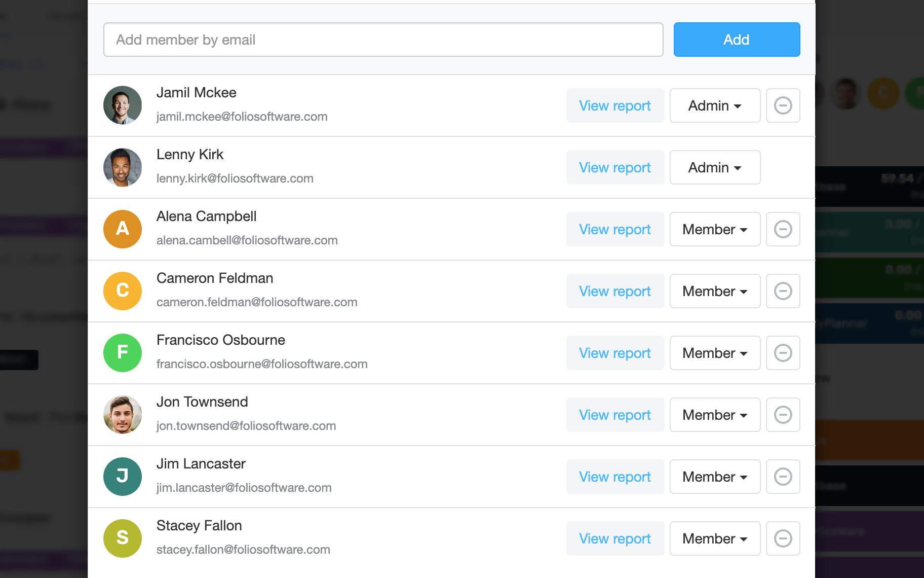Click Cameron Feldman's yellow C avatar

(x=123, y=291)
